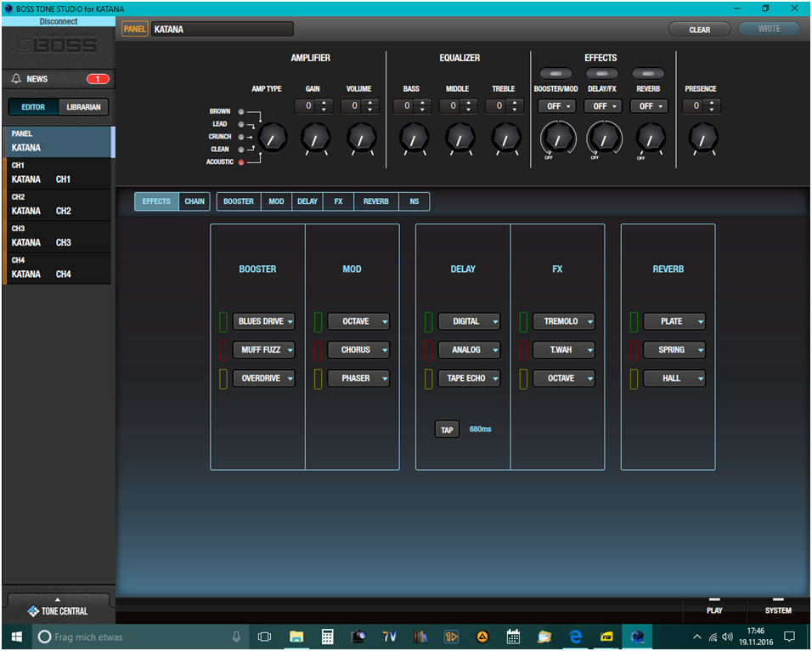The width and height of the screenshot is (812, 651).
Task: Open the TREMOLO FX dropdown
Action: pyautogui.click(x=563, y=321)
